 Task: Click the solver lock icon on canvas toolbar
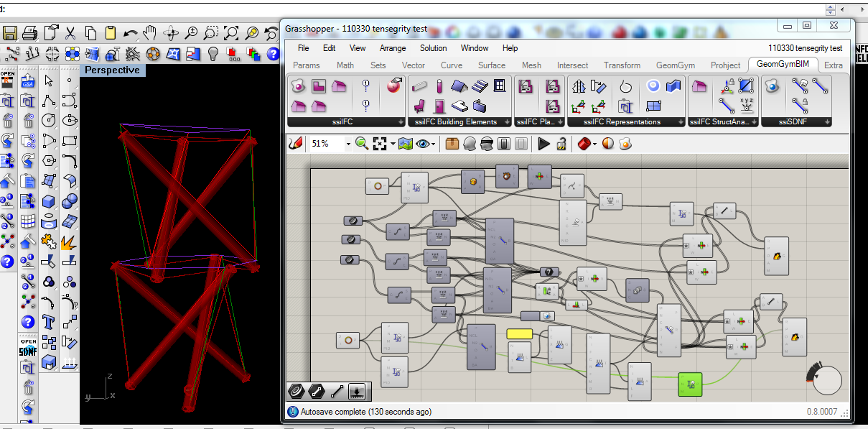[562, 144]
